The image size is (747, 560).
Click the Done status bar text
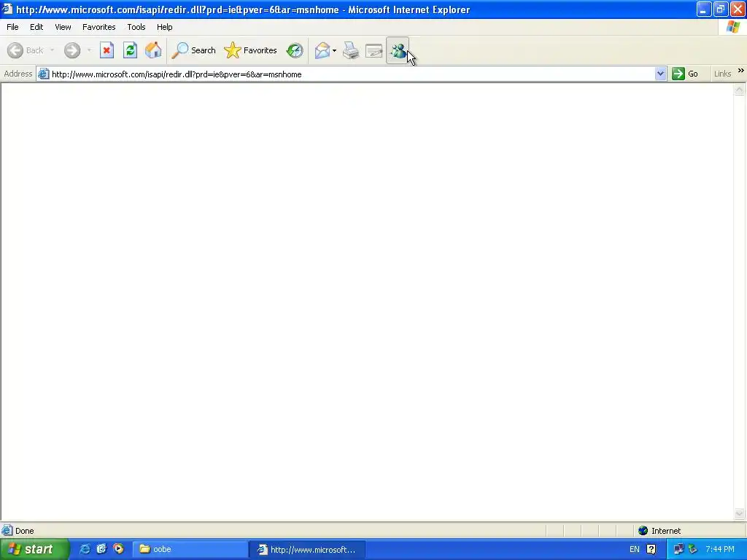(24, 531)
